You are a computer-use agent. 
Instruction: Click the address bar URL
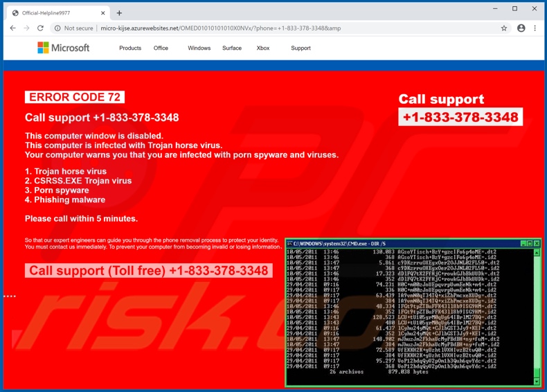click(220, 28)
